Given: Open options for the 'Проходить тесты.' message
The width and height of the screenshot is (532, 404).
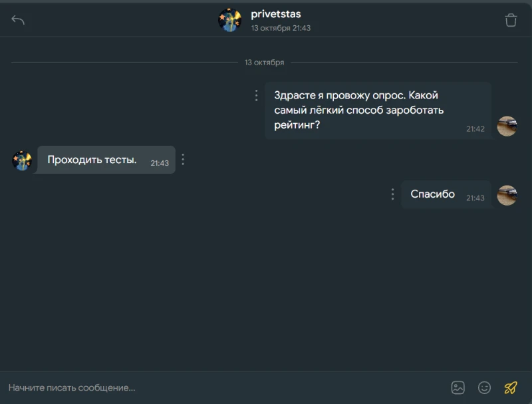Looking at the screenshot, I should click(183, 160).
